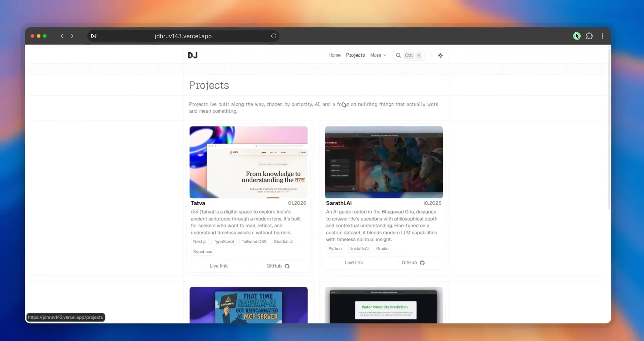Viewport: 644px width, 341px height.
Task: Expand the More dropdown menu
Action: (x=378, y=55)
